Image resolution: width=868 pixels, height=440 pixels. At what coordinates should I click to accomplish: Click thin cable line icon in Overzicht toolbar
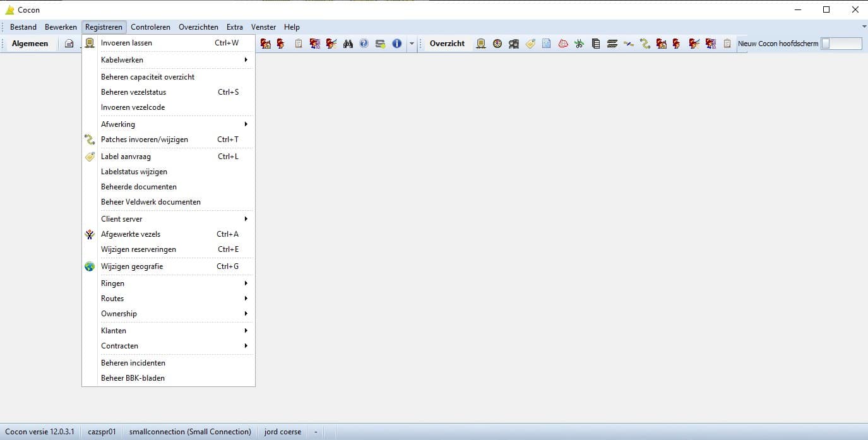[x=629, y=44]
